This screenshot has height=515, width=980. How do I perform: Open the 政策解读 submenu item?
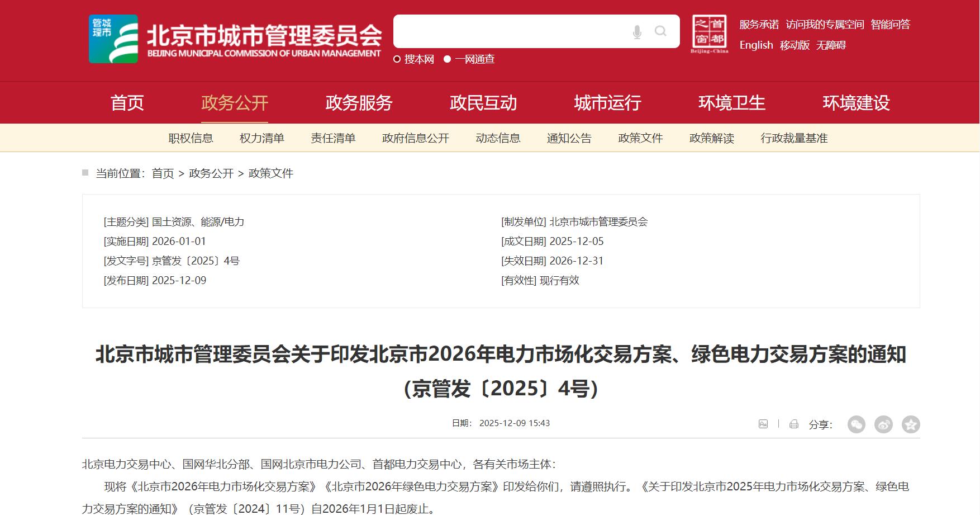coord(711,138)
